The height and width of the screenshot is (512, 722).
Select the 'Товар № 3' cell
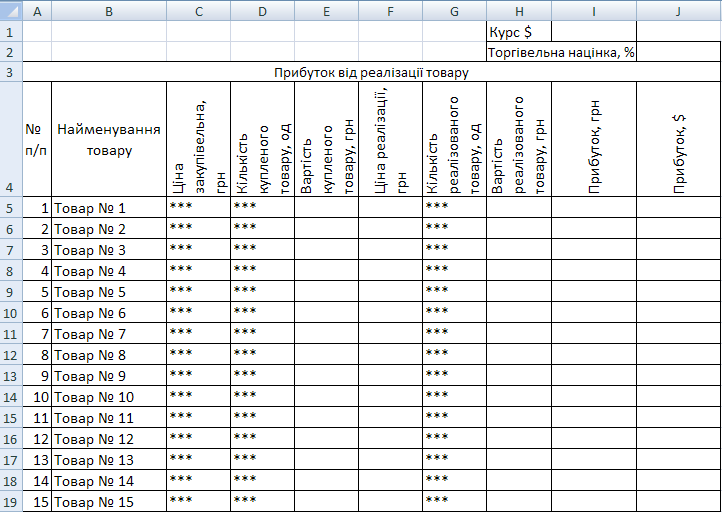[109, 250]
